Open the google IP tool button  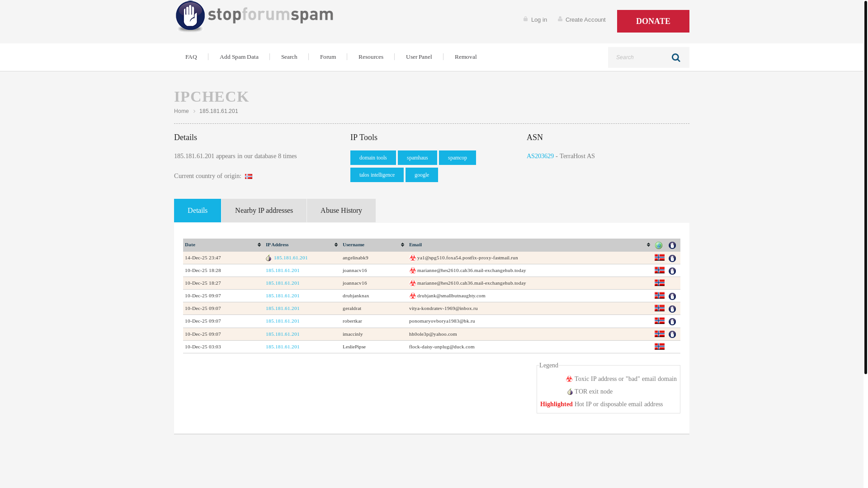click(422, 175)
